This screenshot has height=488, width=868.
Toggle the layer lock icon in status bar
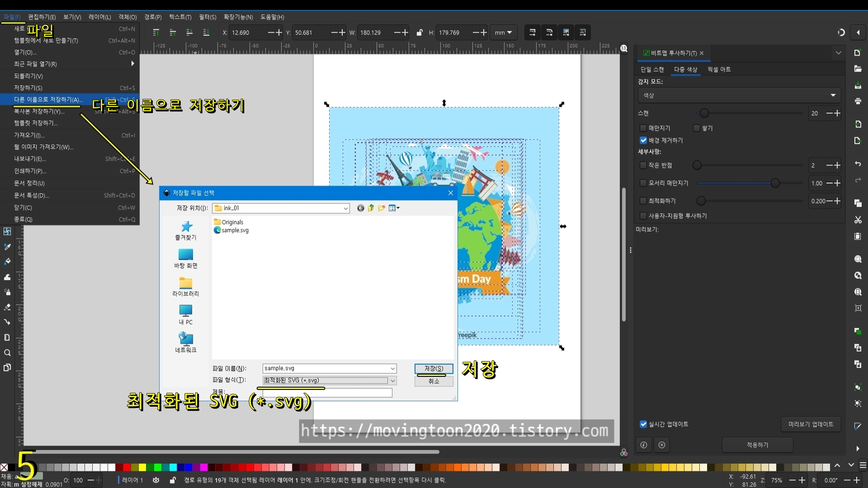(172, 480)
